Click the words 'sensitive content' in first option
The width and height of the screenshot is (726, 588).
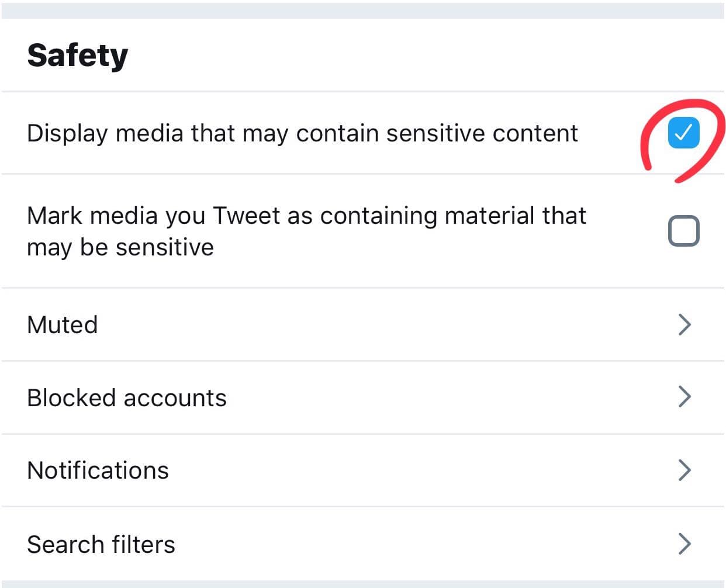pyautogui.click(x=482, y=133)
